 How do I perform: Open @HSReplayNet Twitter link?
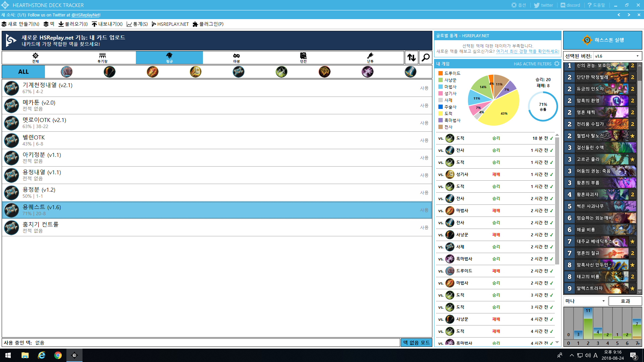86,15
